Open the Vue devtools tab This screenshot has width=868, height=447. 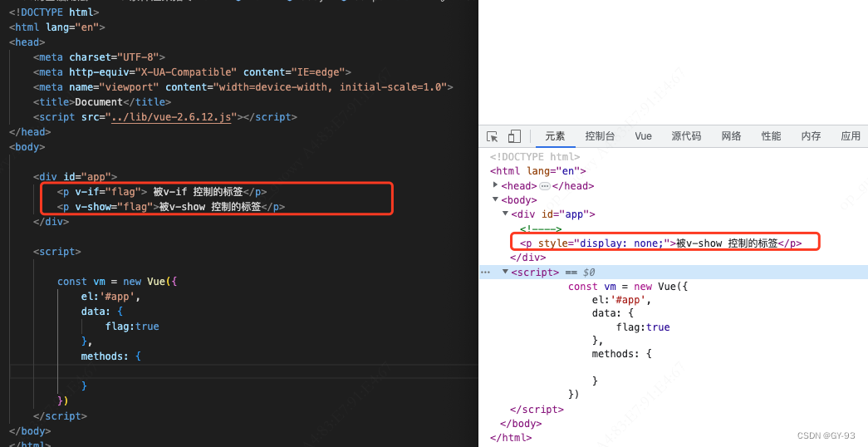[x=643, y=136]
